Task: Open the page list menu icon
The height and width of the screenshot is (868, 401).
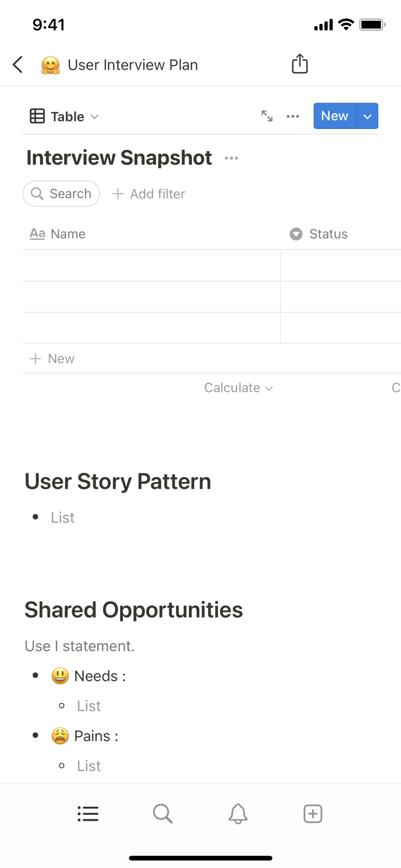Action: point(88,814)
